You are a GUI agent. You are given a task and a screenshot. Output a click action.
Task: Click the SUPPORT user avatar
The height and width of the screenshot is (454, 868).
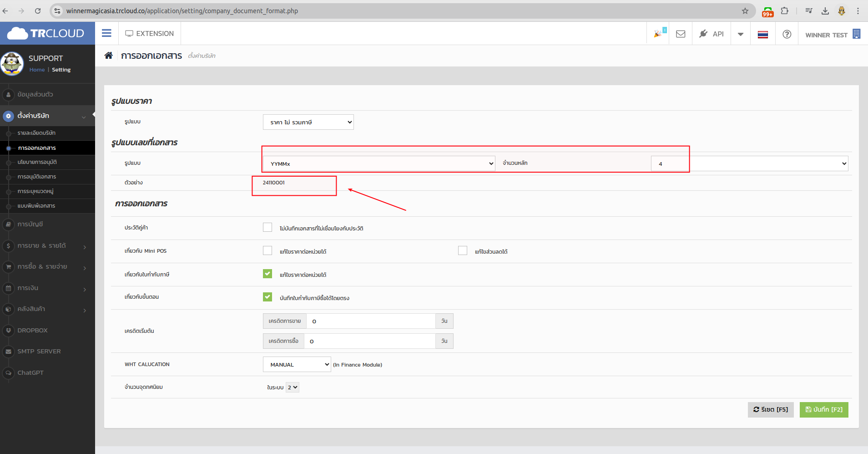[x=12, y=64]
